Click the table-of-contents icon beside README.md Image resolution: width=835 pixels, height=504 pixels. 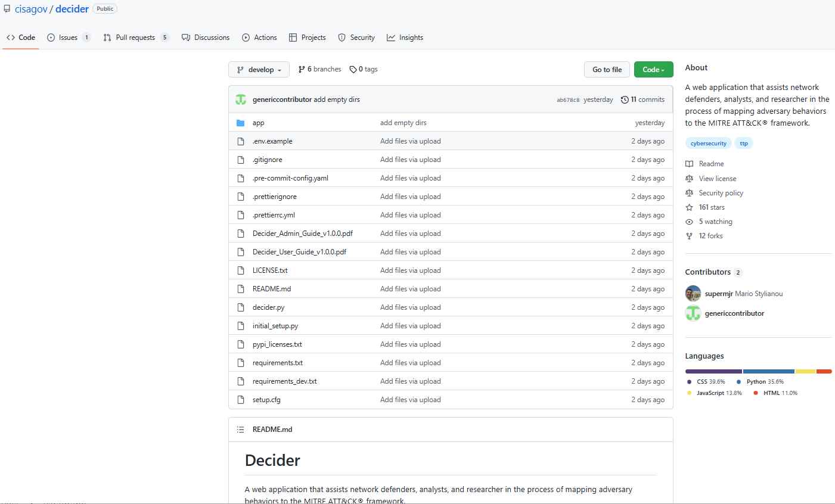(x=240, y=429)
